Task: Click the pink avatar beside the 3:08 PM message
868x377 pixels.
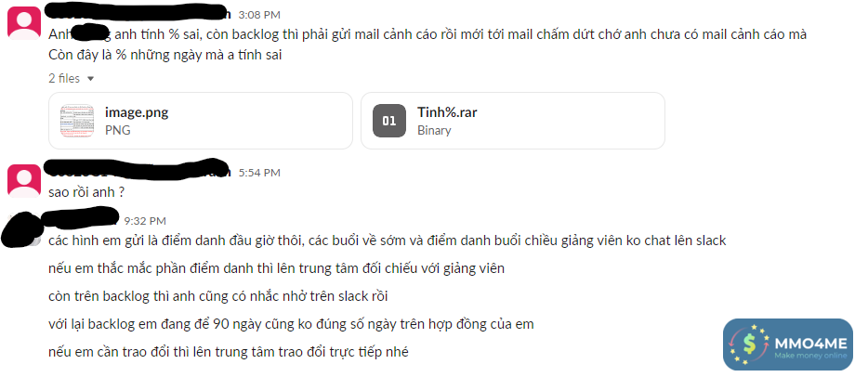Action: point(23,20)
